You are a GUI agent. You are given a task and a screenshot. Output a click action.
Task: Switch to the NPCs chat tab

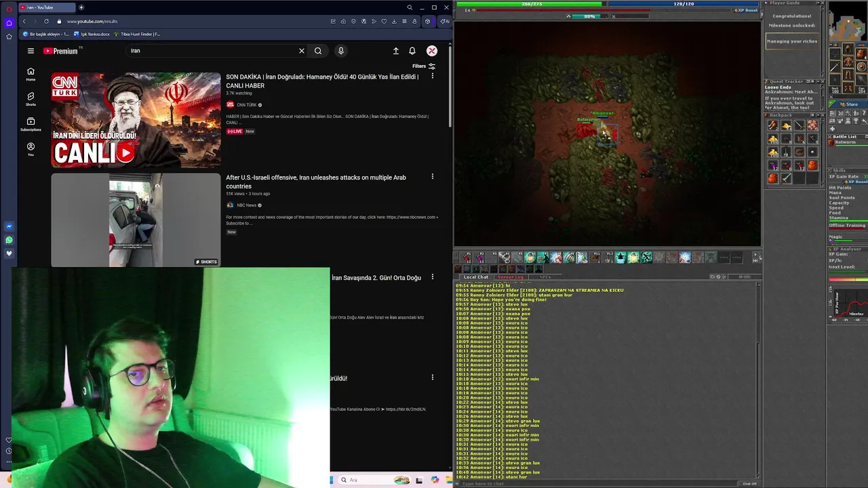pos(545,277)
